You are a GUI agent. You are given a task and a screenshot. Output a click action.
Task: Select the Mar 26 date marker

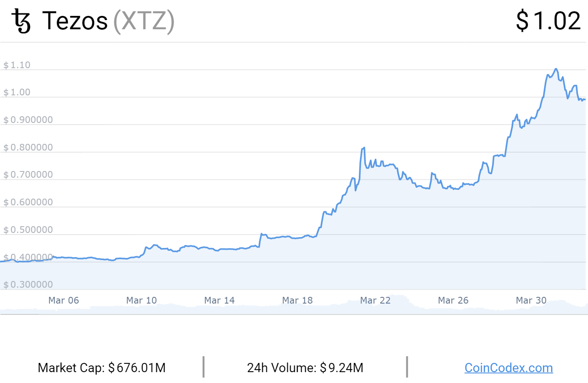click(453, 300)
